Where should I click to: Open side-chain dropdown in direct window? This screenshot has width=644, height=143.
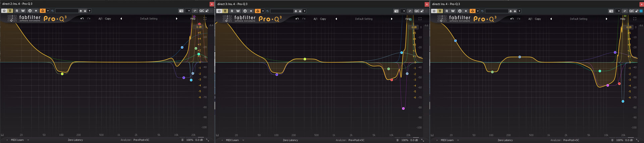click(478, 11)
